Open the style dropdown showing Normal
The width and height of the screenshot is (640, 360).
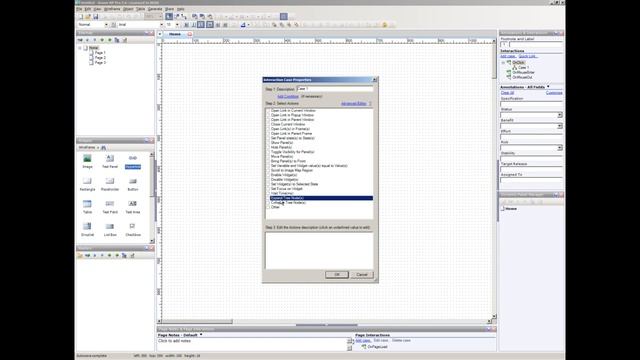tap(106, 25)
